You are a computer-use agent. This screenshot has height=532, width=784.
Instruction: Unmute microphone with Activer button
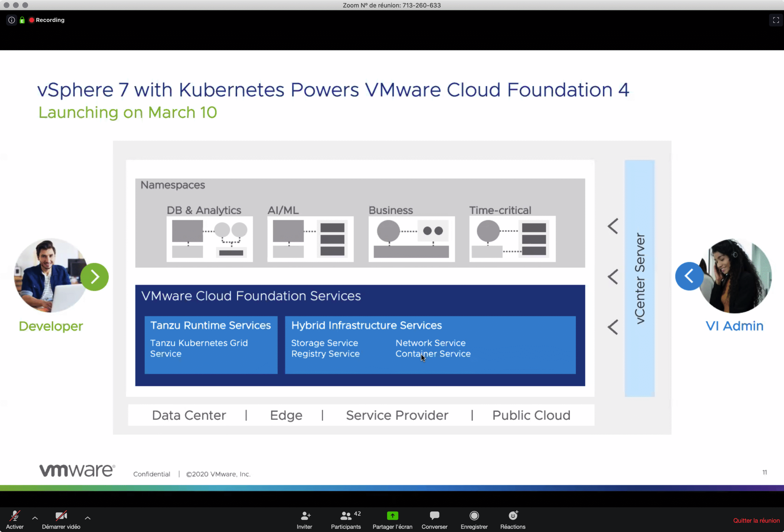[15, 519]
